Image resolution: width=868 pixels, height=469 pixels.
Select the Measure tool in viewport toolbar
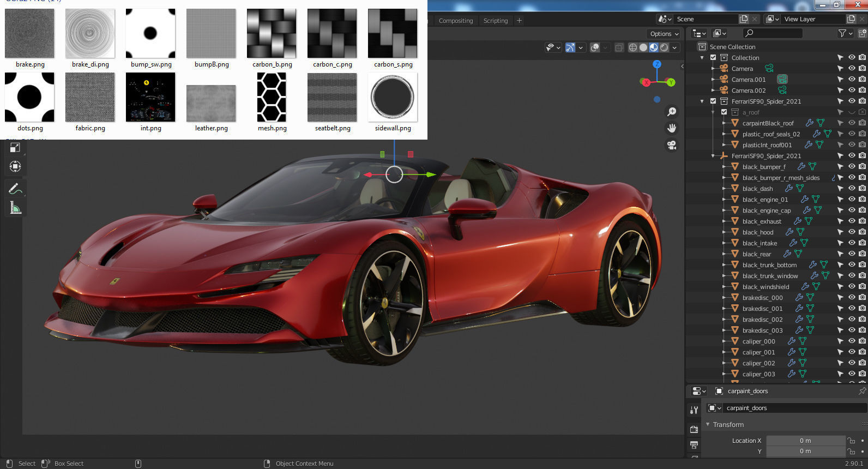click(x=15, y=208)
